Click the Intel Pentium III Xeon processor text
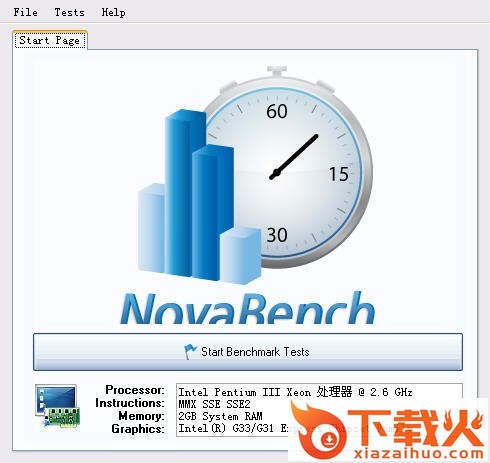The image size is (490, 463). click(x=295, y=392)
